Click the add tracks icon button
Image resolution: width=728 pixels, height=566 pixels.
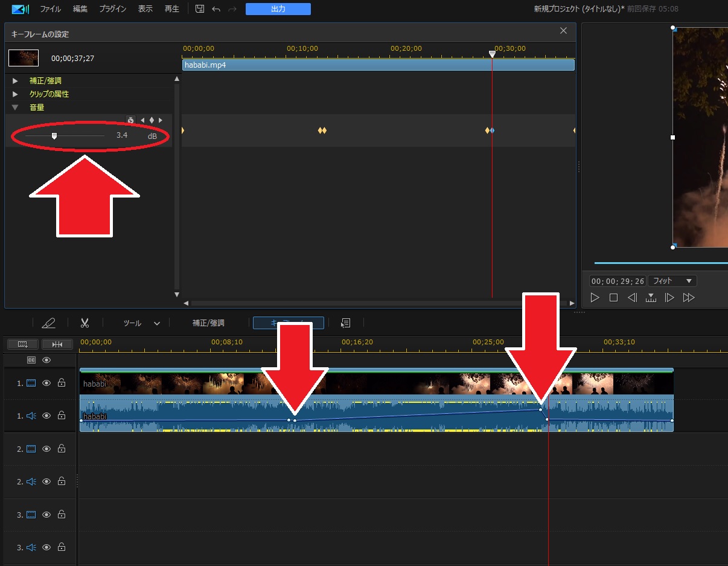tap(23, 344)
